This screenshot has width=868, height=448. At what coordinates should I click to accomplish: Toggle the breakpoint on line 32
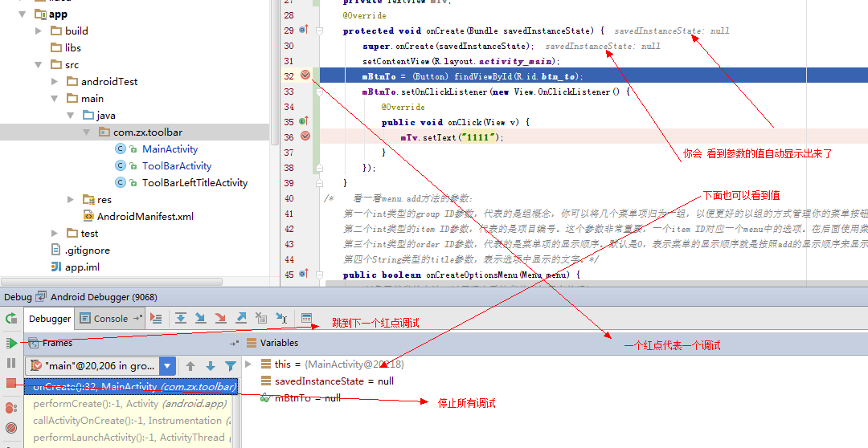pyautogui.click(x=305, y=75)
